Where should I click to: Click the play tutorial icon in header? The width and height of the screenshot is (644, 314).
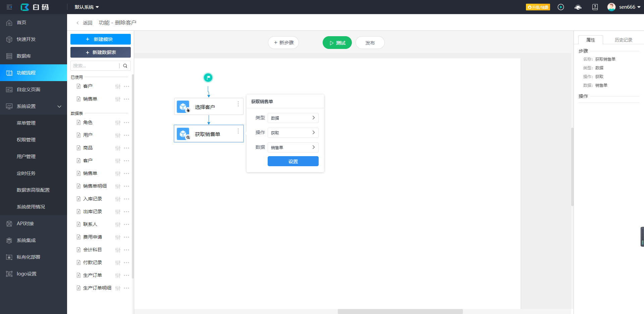coord(561,7)
